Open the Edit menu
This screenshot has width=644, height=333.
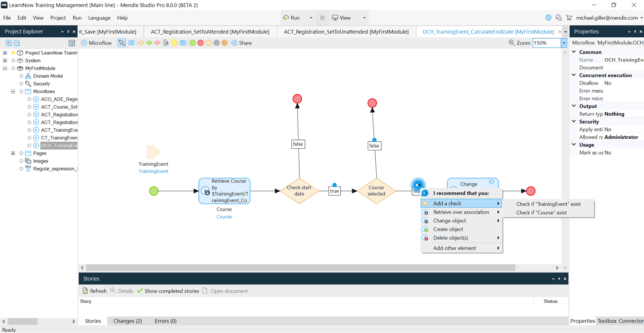22,18
